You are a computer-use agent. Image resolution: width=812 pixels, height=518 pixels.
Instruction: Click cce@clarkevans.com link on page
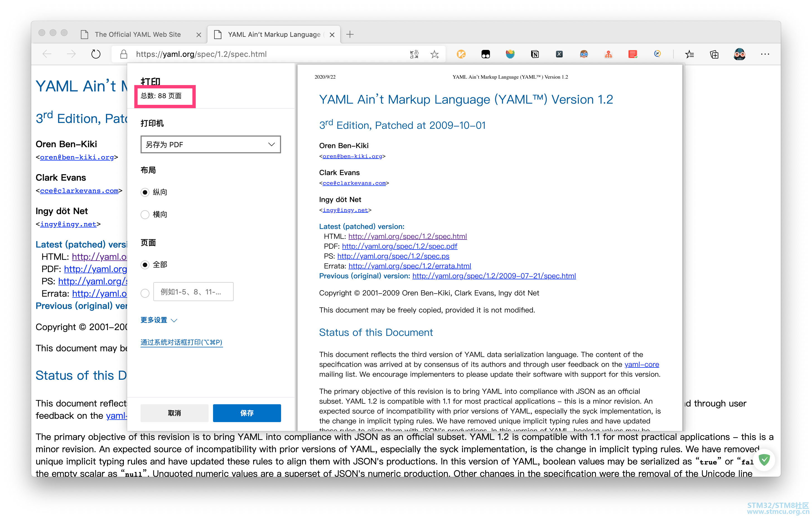coord(79,191)
